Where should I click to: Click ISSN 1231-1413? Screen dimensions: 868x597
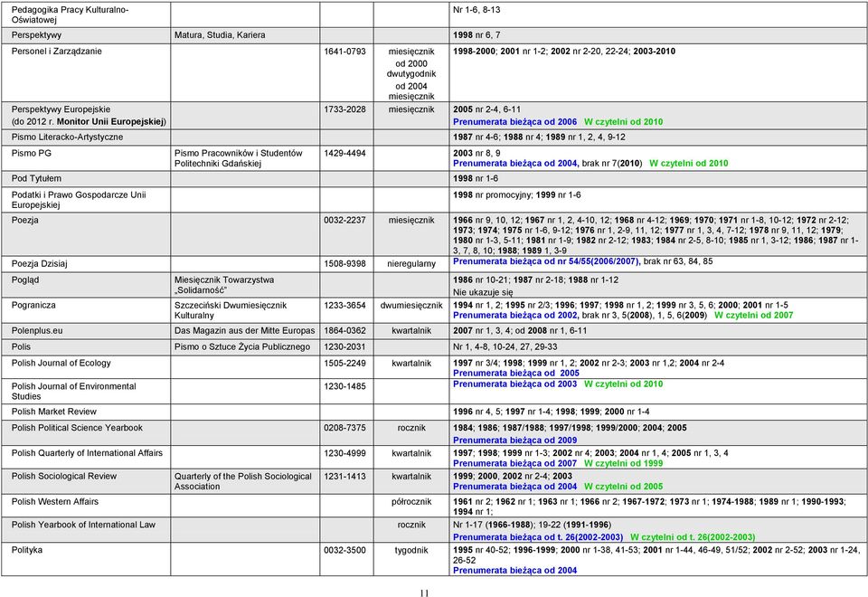coord(344,477)
